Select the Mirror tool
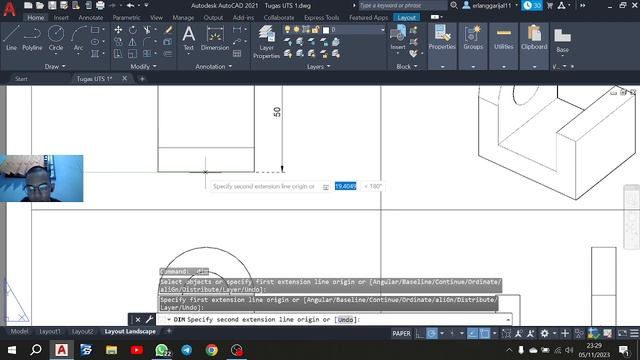 [133, 42]
